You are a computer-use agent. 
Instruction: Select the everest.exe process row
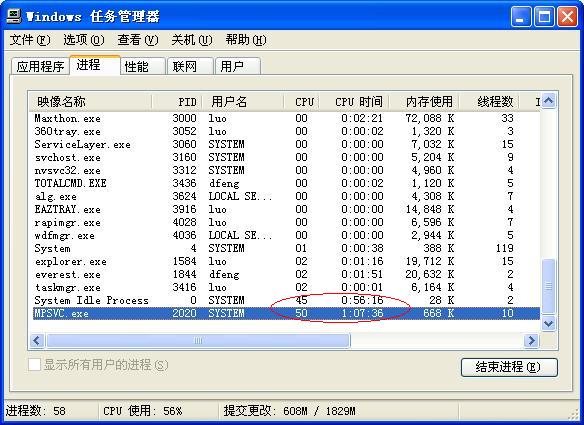[286, 275]
